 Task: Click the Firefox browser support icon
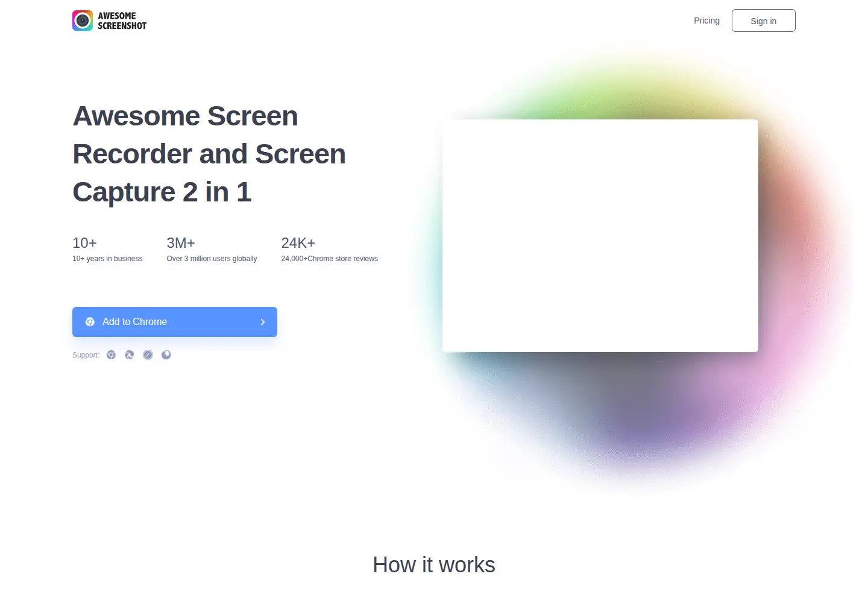pos(166,355)
